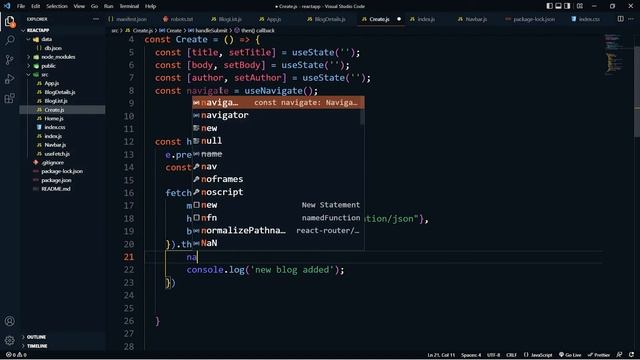Toggle Primary Side Bar layout button
Image resolution: width=640 pixels, height=360 pixels.
click(549, 6)
